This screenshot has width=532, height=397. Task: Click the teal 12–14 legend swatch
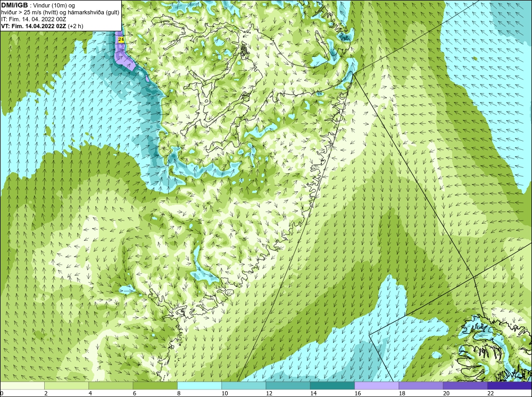288,385
